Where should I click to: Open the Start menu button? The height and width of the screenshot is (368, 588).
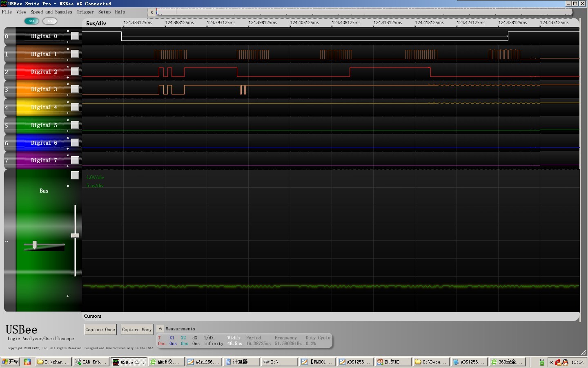coord(10,362)
